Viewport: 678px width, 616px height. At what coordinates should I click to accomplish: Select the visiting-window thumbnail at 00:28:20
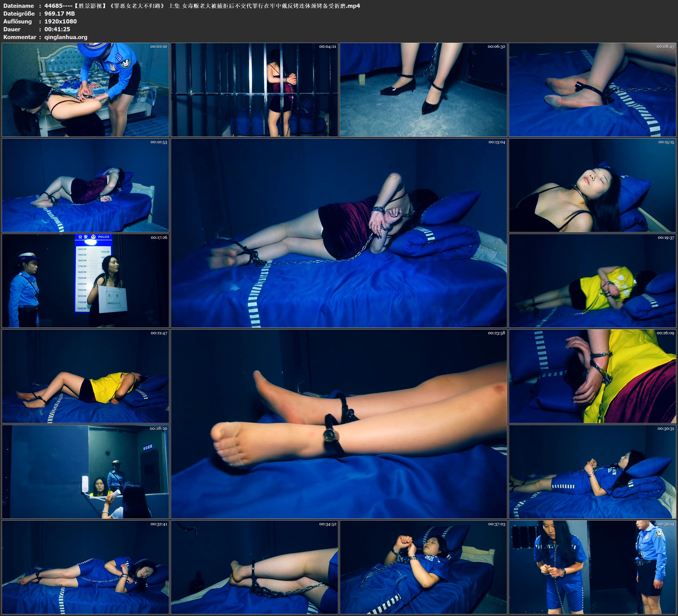(85, 472)
